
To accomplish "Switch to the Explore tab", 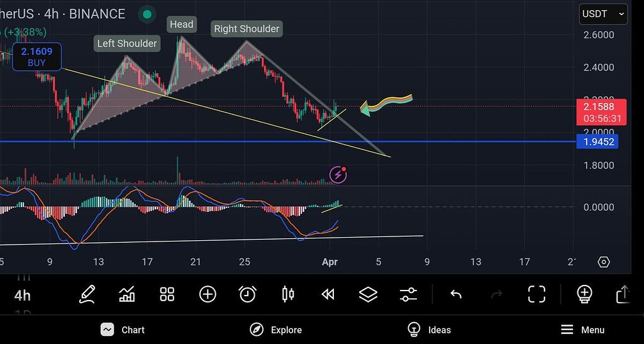I will (x=275, y=330).
